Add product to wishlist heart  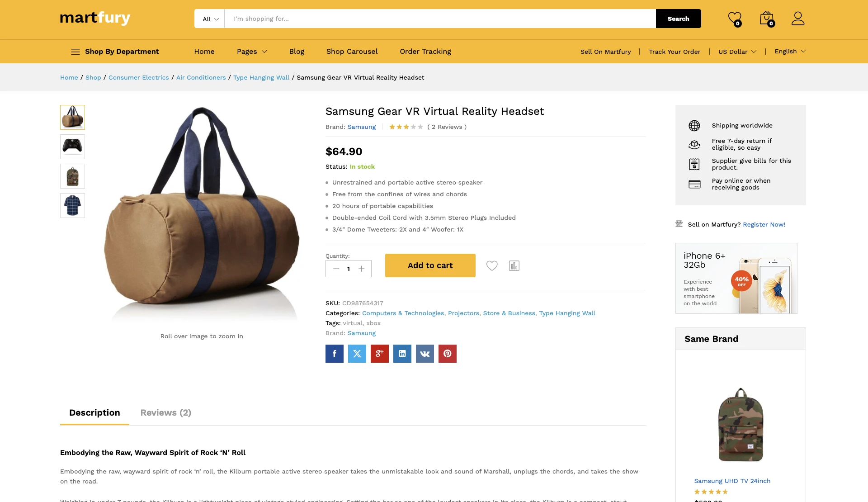pos(492,266)
